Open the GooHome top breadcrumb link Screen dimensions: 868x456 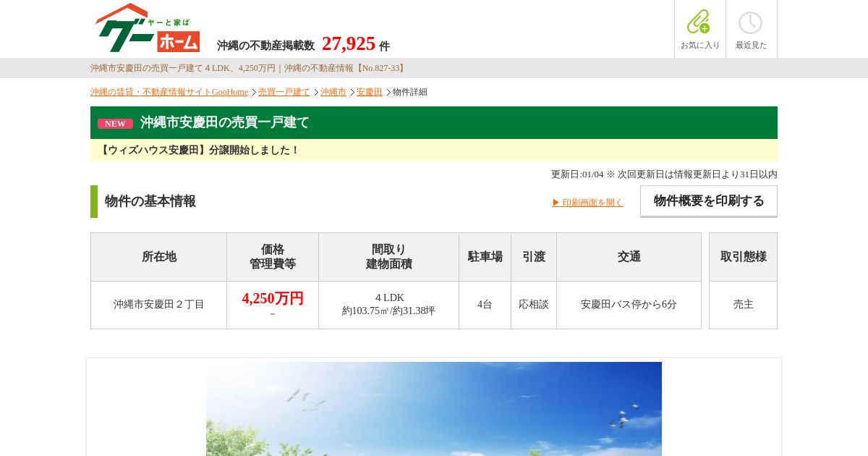click(169, 92)
